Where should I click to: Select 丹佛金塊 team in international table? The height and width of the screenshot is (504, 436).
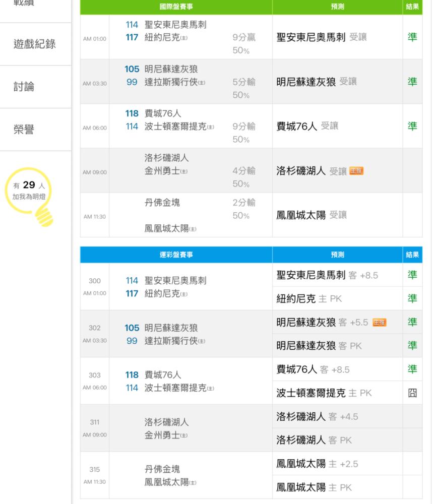click(162, 203)
